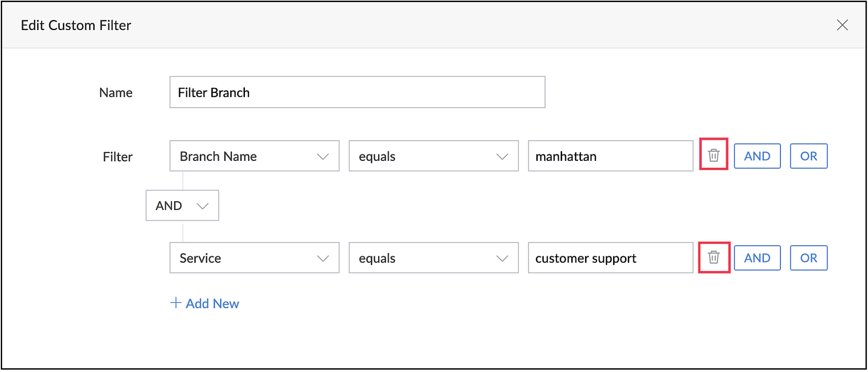This screenshot has width=868, height=372.
Task: Delete the Branch Name filter row
Action: point(713,155)
